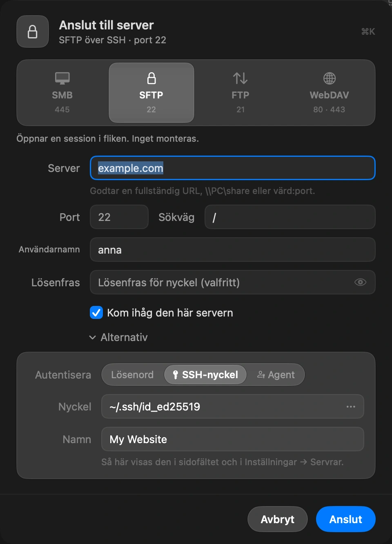Click the lock icon in the dialog header

point(33,31)
